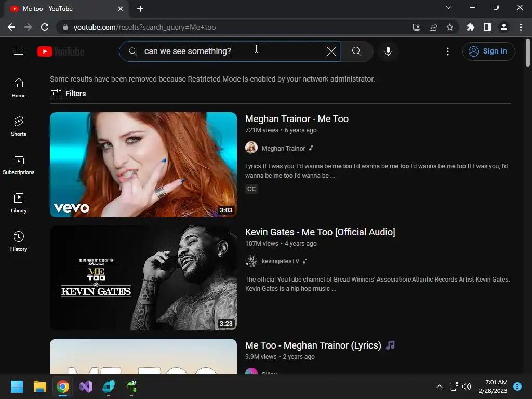The image size is (532, 399).
Task: Click the YouTube logo
Action: tap(61, 51)
